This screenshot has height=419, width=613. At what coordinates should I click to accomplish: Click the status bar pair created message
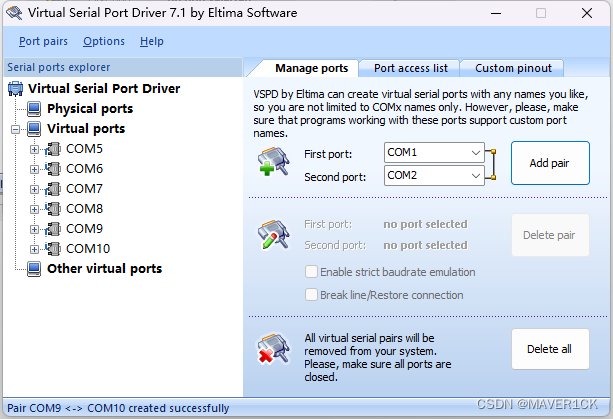(118, 408)
